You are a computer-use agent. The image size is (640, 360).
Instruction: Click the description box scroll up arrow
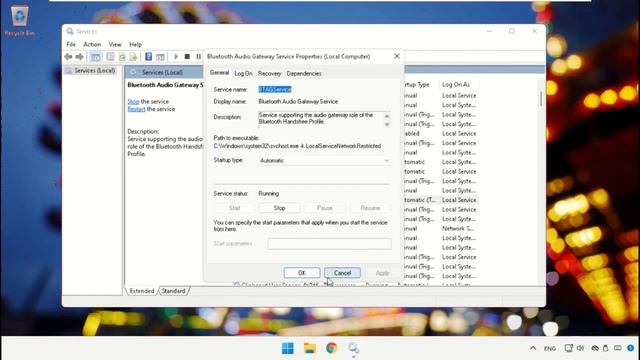(x=387, y=116)
